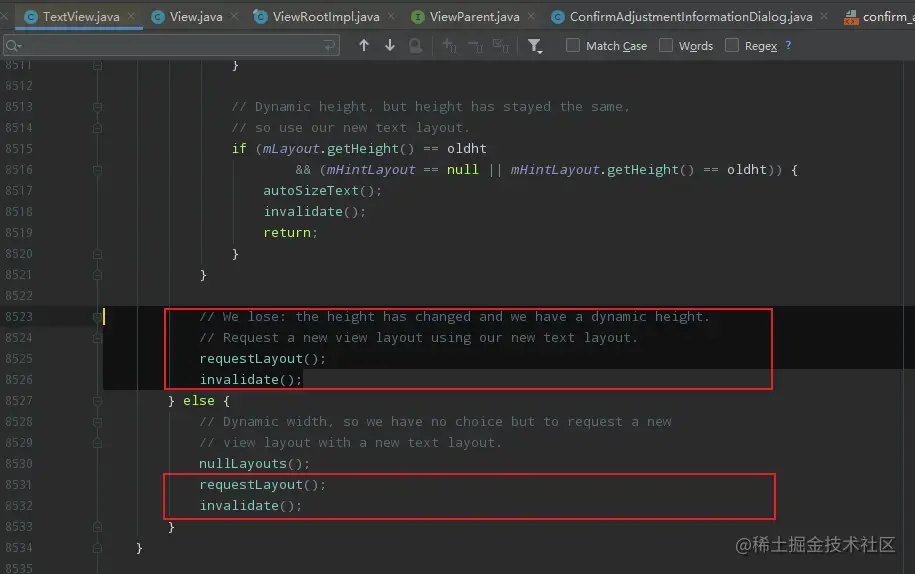This screenshot has height=574, width=915.
Task: Go to previous occurrence arrow
Action: [x=364, y=46]
